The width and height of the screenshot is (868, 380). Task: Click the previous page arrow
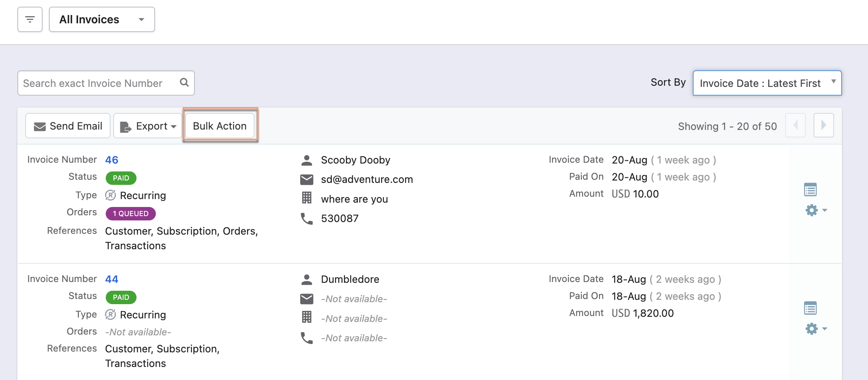pyautogui.click(x=795, y=125)
